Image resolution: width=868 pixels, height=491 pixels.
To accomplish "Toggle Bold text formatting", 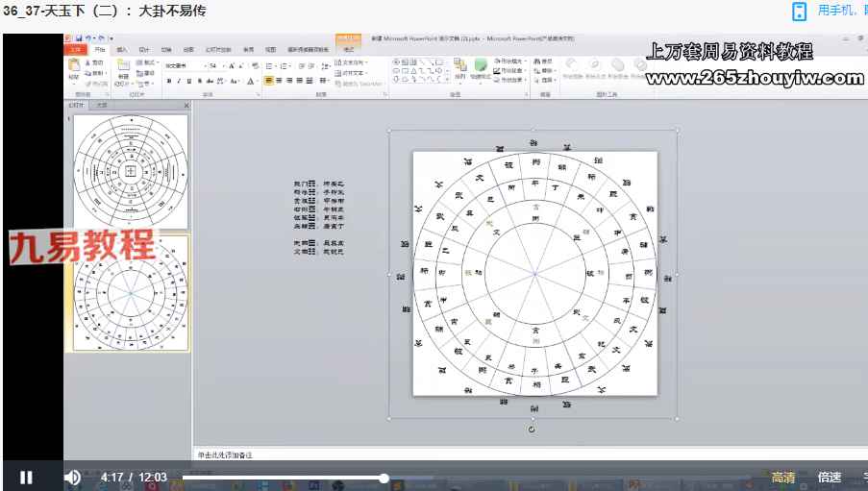I will pos(168,82).
